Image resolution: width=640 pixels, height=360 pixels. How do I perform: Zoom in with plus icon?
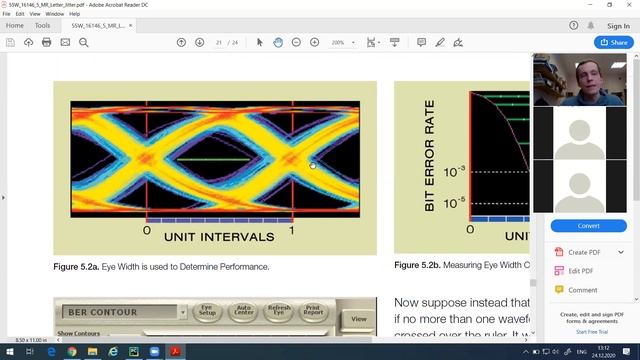314,42
